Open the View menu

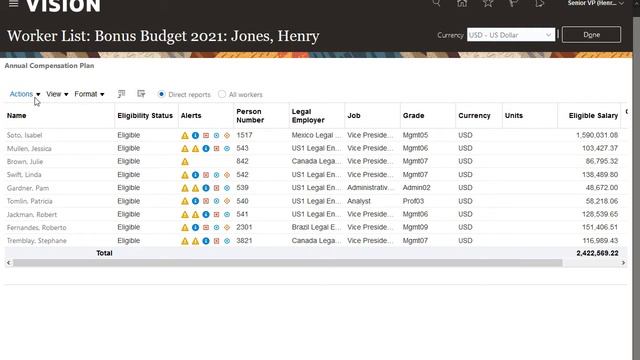pos(57,94)
